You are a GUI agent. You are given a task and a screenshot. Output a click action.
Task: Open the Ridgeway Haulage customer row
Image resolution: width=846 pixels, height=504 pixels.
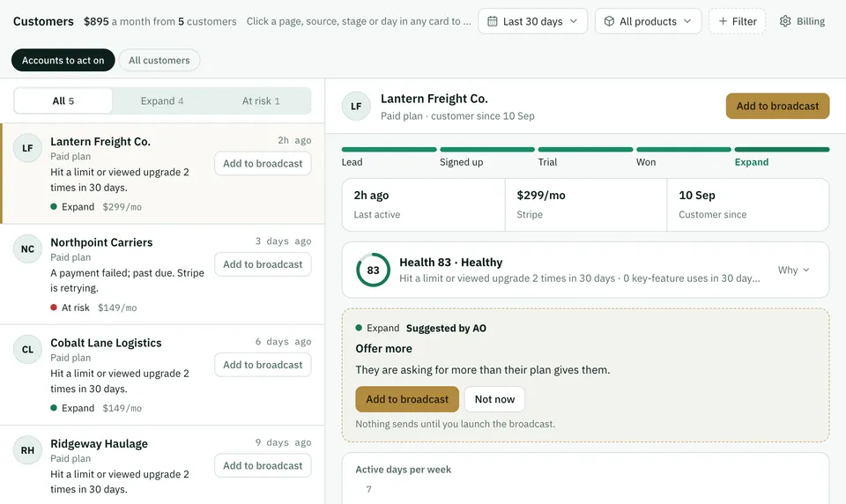(162, 465)
